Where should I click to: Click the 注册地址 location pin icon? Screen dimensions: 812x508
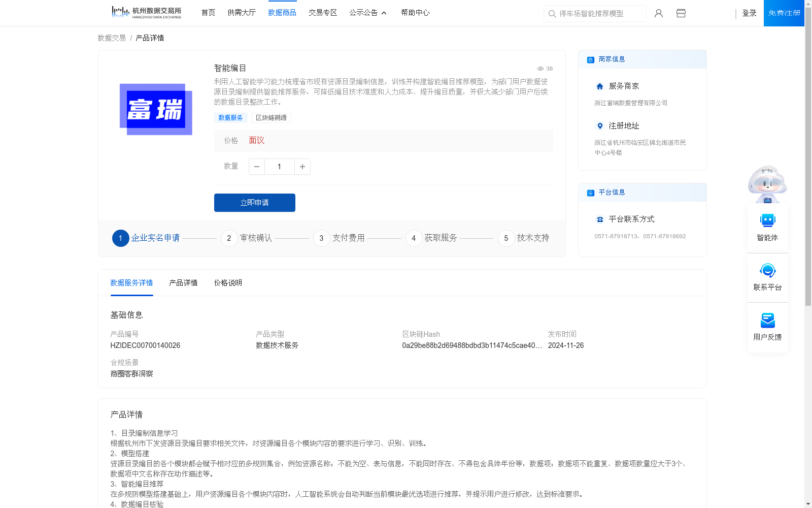600,126
